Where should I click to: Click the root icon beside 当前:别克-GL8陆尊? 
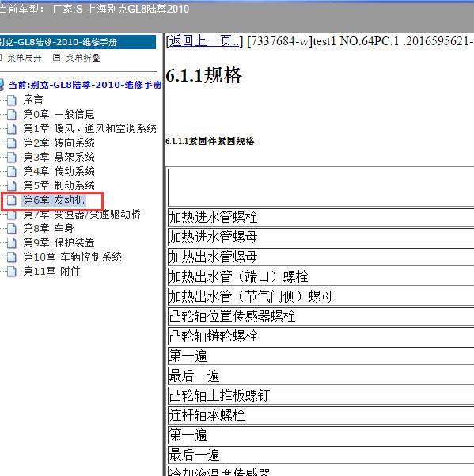click(x=2, y=85)
